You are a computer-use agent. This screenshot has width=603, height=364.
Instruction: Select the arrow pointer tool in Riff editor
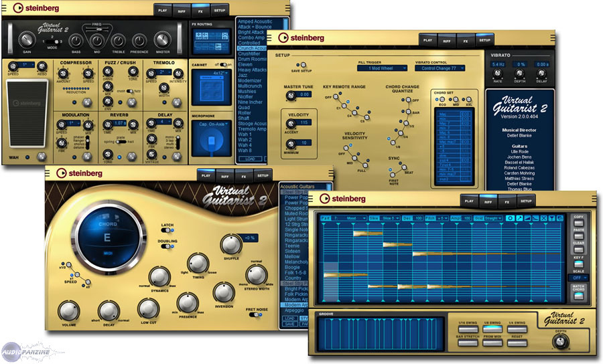(x=519, y=218)
